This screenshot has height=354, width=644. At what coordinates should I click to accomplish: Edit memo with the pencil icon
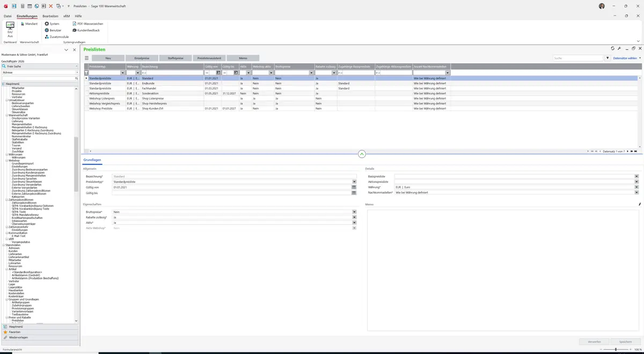click(x=640, y=204)
